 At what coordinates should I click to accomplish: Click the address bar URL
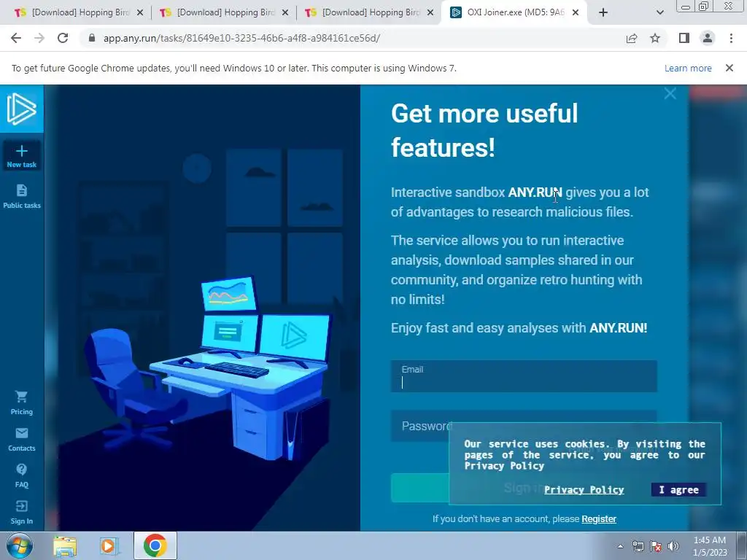click(x=241, y=38)
